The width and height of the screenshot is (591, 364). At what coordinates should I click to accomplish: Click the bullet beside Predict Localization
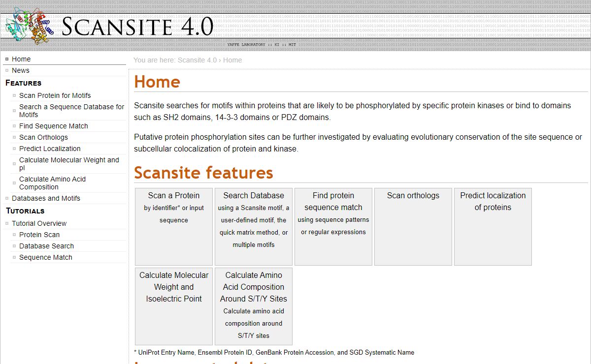click(14, 149)
